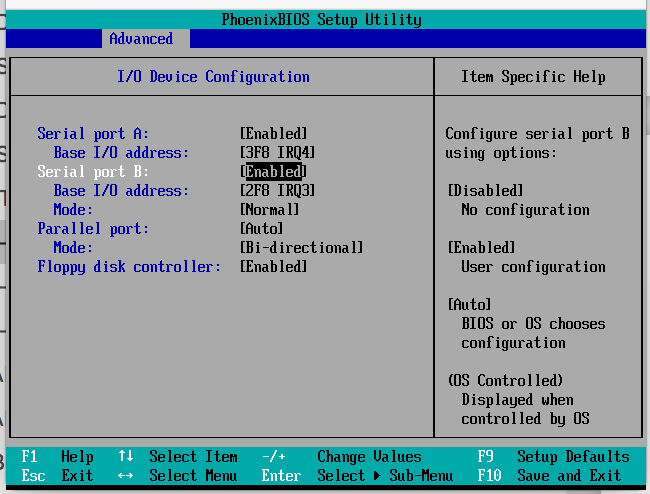Click the Floppy disk controller label
Viewport: 650px width, 494px height.
pyautogui.click(x=129, y=266)
